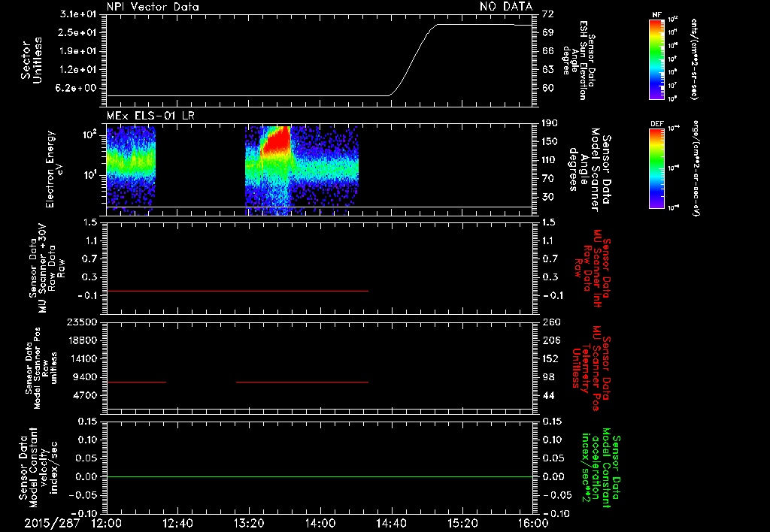Click the 14100 scanner position tick

point(83,358)
